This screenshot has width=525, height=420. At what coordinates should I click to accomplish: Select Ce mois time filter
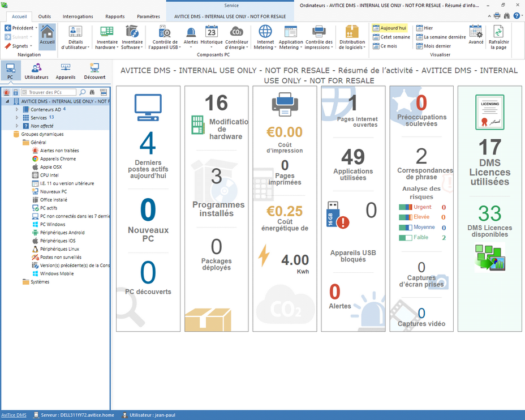pos(385,46)
